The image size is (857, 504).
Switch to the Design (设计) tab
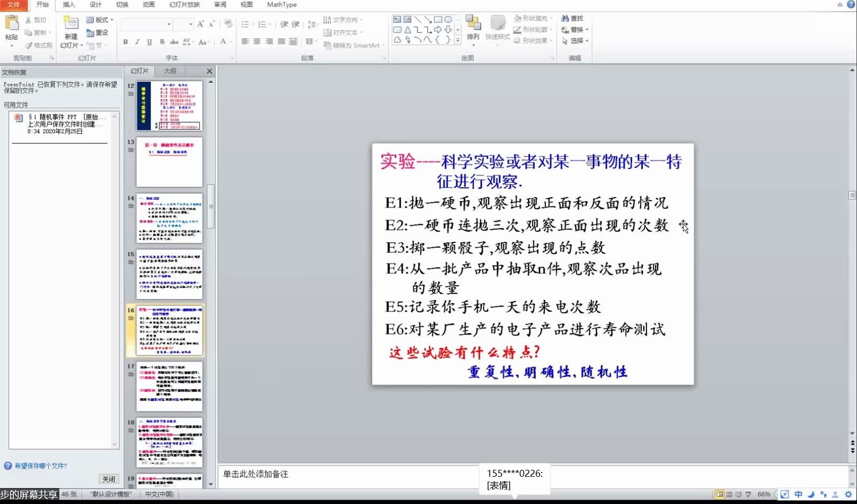point(96,4)
